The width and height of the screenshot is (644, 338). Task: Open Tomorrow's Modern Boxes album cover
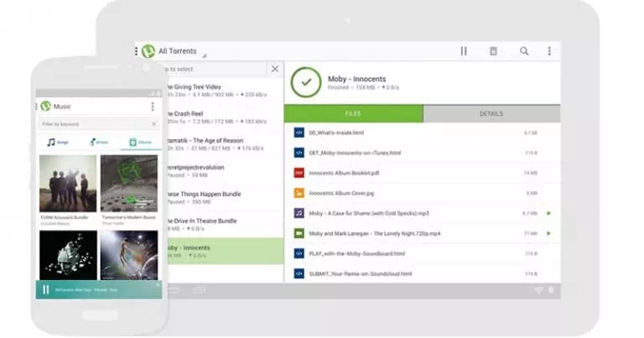coord(129,183)
